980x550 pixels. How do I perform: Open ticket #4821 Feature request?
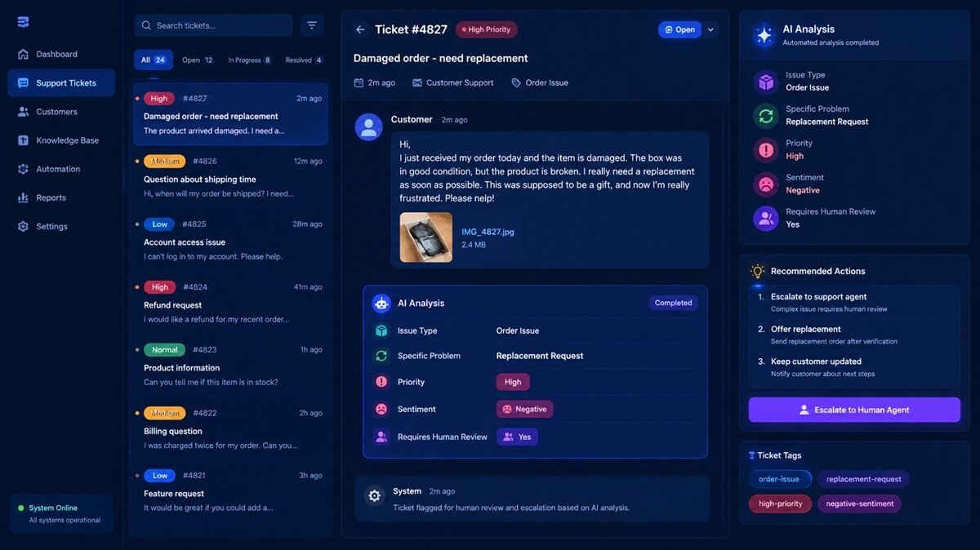pyautogui.click(x=231, y=491)
